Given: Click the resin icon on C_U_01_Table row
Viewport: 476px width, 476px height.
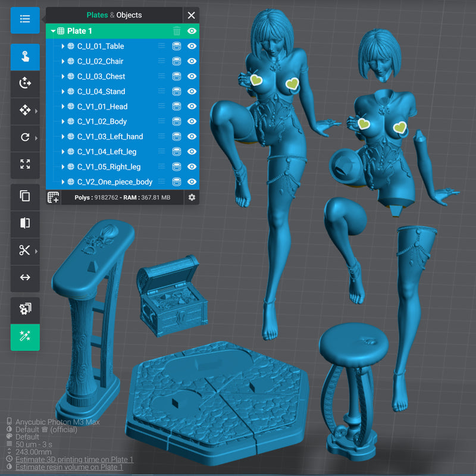Looking at the screenshot, I should 177,46.
